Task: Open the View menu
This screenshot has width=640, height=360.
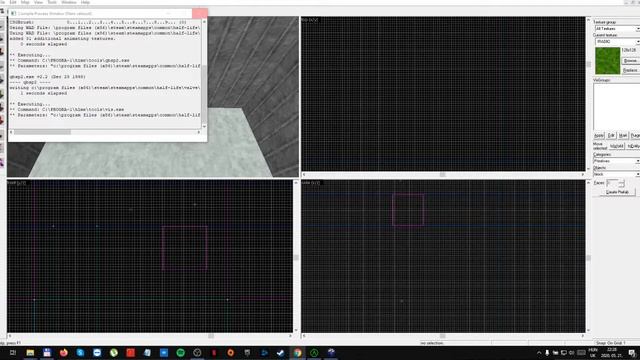Action: click(x=38, y=2)
